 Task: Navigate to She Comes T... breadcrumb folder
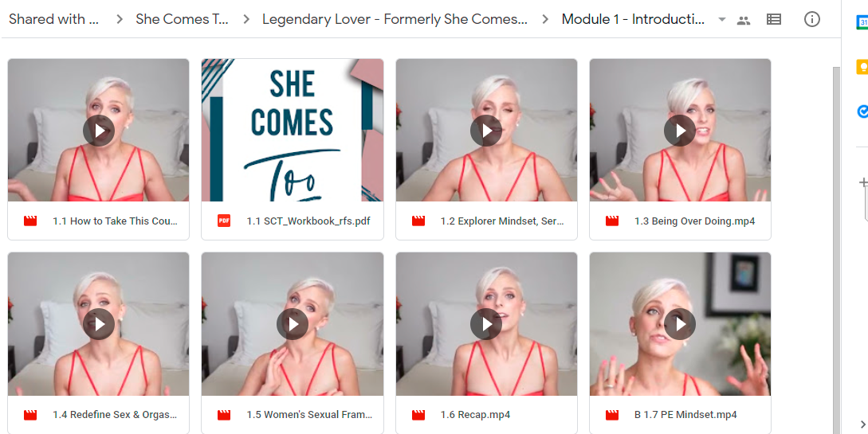(182, 19)
